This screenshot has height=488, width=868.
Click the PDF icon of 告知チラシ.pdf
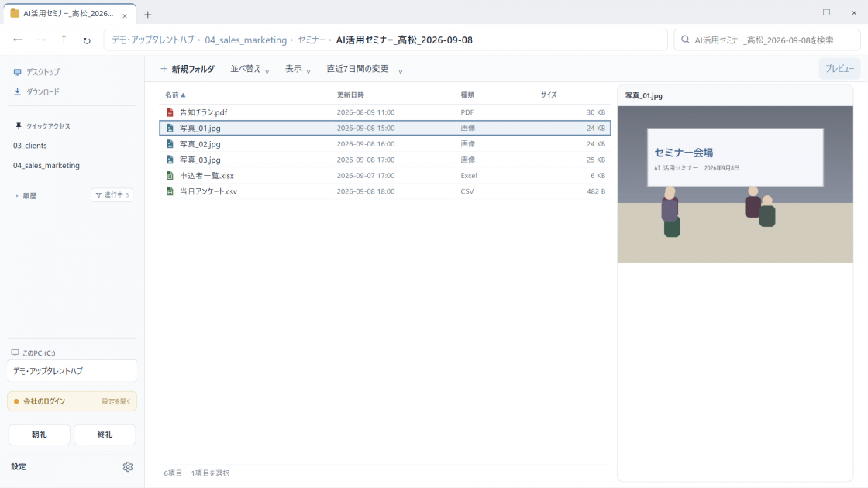pos(170,112)
